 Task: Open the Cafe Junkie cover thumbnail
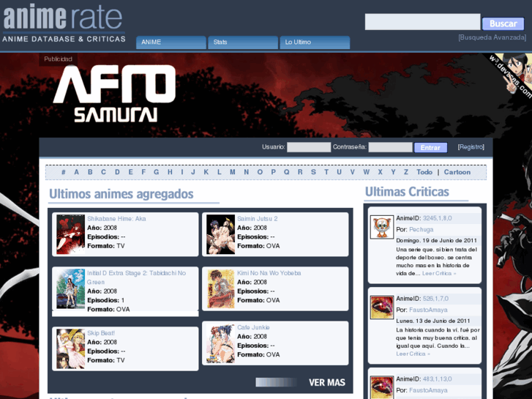point(220,343)
